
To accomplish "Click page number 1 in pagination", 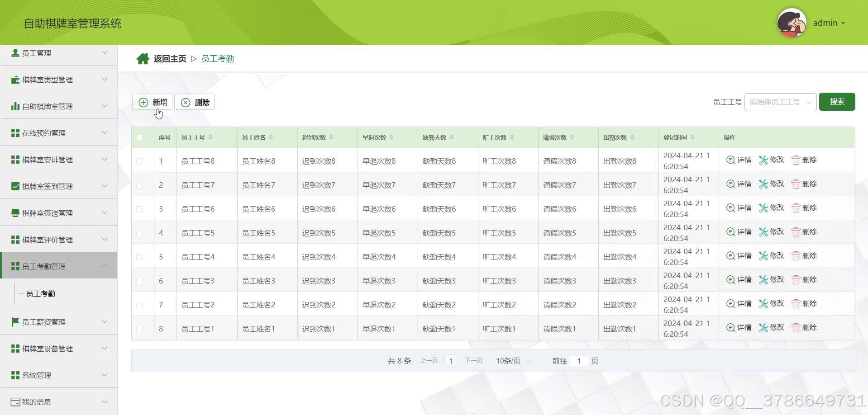I will pos(451,361).
